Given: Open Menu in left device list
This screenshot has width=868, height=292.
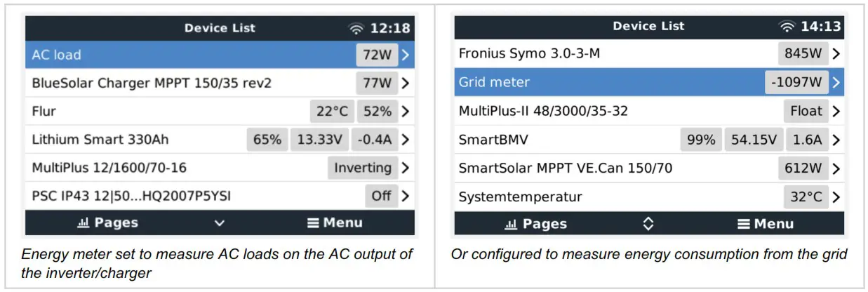Looking at the screenshot, I should pyautogui.click(x=335, y=223).
